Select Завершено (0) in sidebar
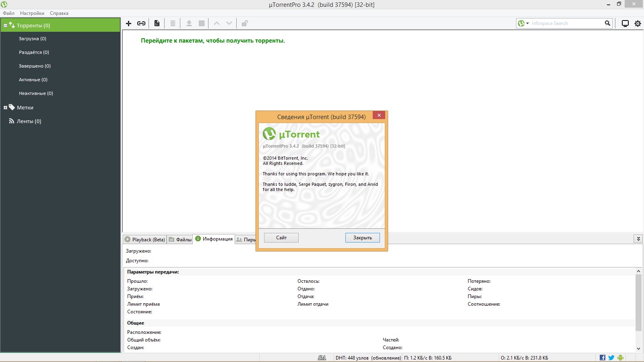644x362 pixels. click(35, 66)
